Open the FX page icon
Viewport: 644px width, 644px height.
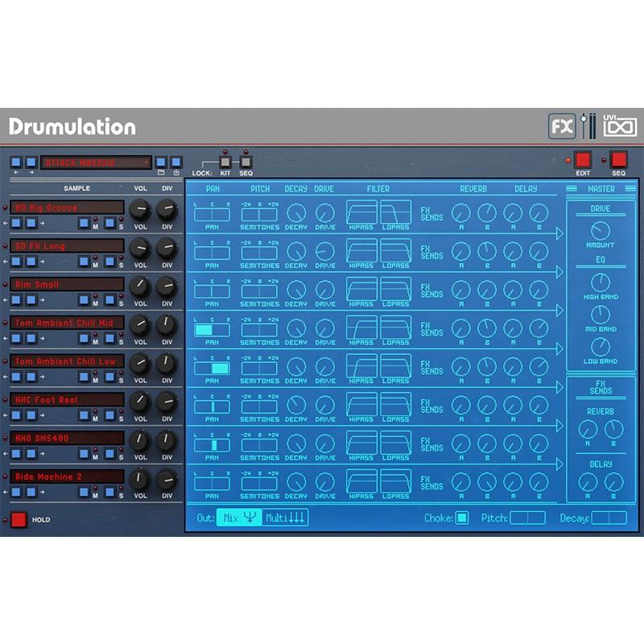point(562,126)
